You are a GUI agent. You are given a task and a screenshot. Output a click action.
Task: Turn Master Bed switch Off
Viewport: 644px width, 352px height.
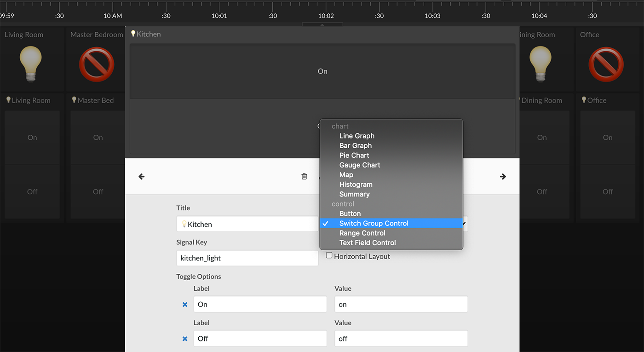(x=98, y=191)
